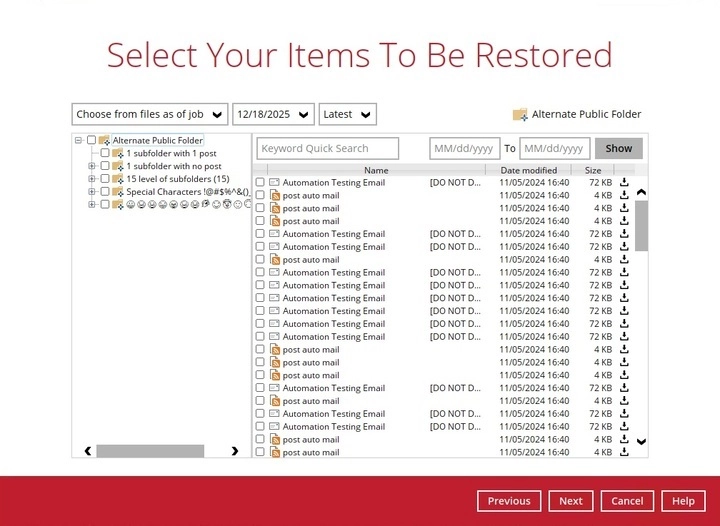
Task: Check the bottom-most post auto mail row checkbox
Action: [x=260, y=452]
